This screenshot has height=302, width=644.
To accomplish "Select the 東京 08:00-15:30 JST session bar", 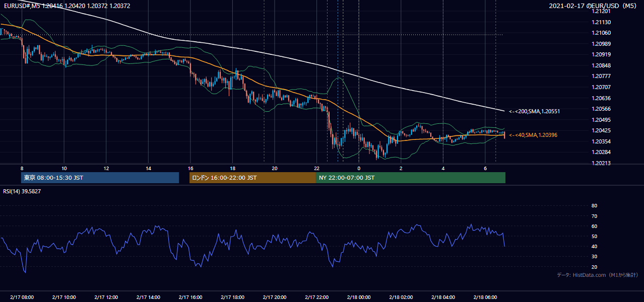I will [100, 178].
